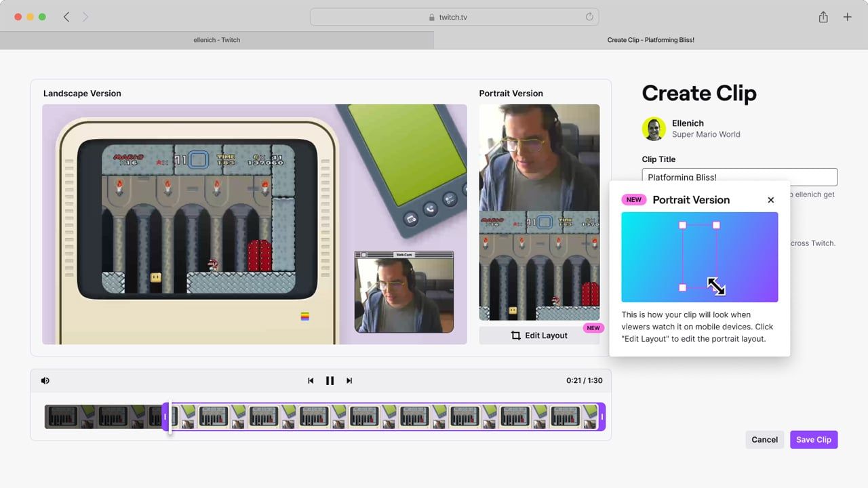Select a corner handle in the portrait crop preview
This screenshot has height=488, width=868.
point(682,225)
